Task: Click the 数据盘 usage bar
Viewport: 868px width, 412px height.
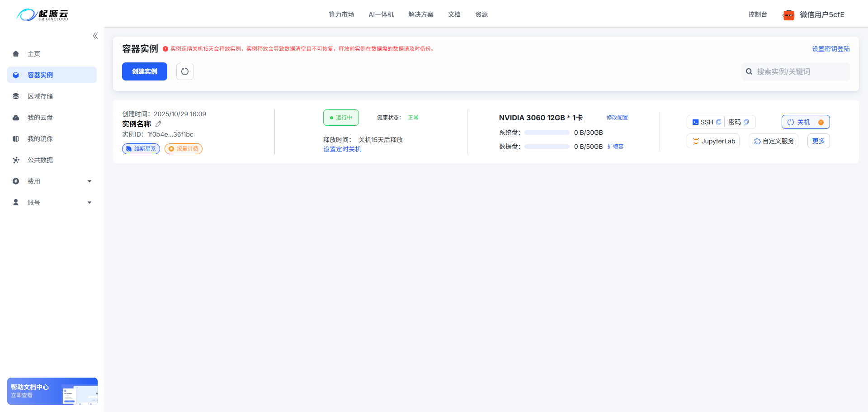Action: tap(547, 147)
